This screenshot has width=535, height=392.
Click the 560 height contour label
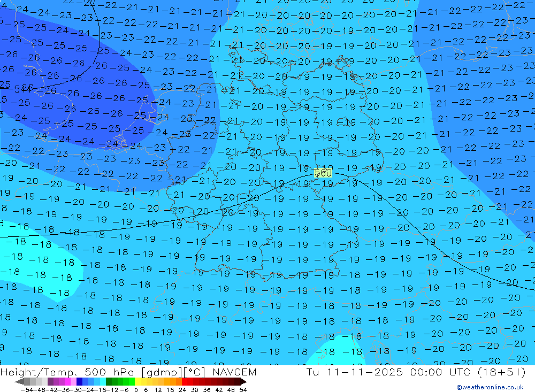click(323, 173)
